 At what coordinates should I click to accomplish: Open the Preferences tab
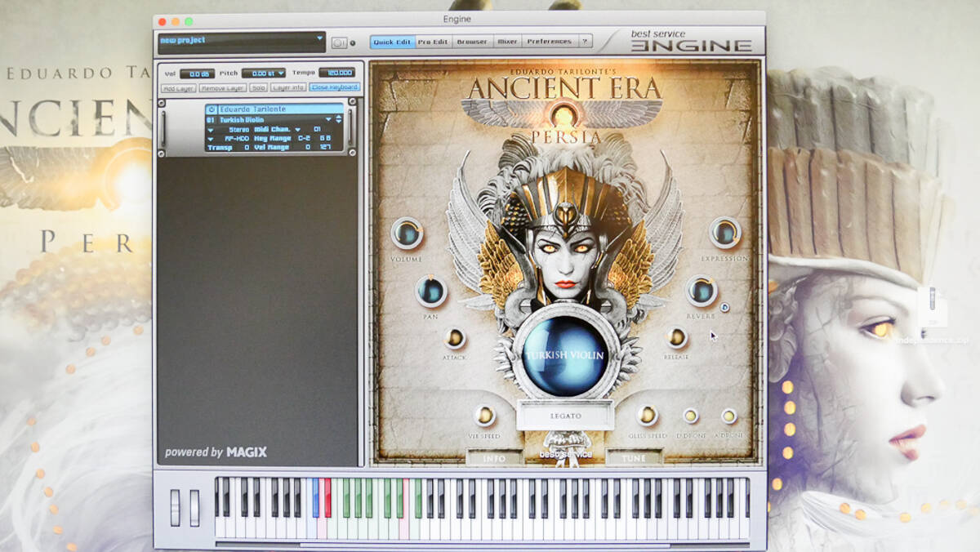click(x=549, y=42)
